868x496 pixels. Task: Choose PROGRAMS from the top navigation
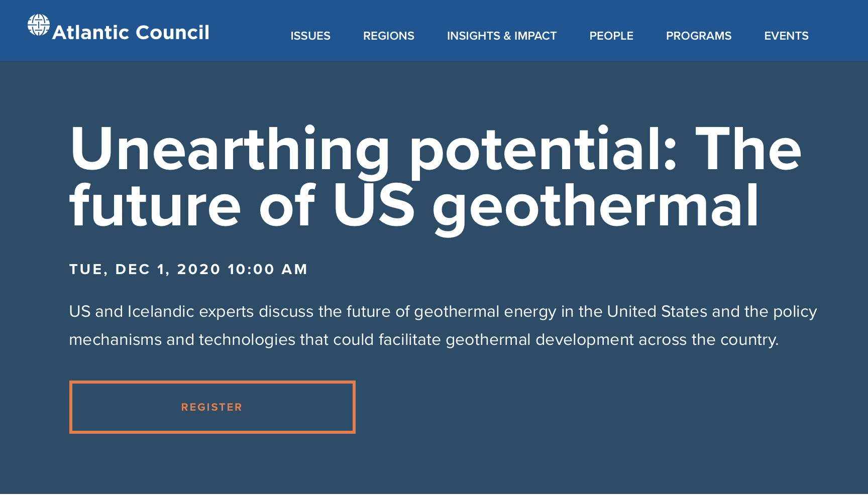[x=699, y=36]
